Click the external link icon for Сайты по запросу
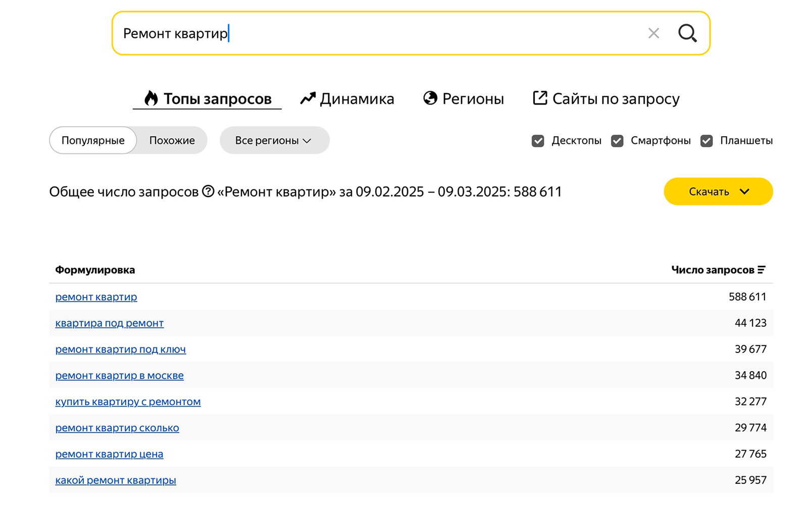The height and width of the screenshot is (505, 812). click(540, 98)
